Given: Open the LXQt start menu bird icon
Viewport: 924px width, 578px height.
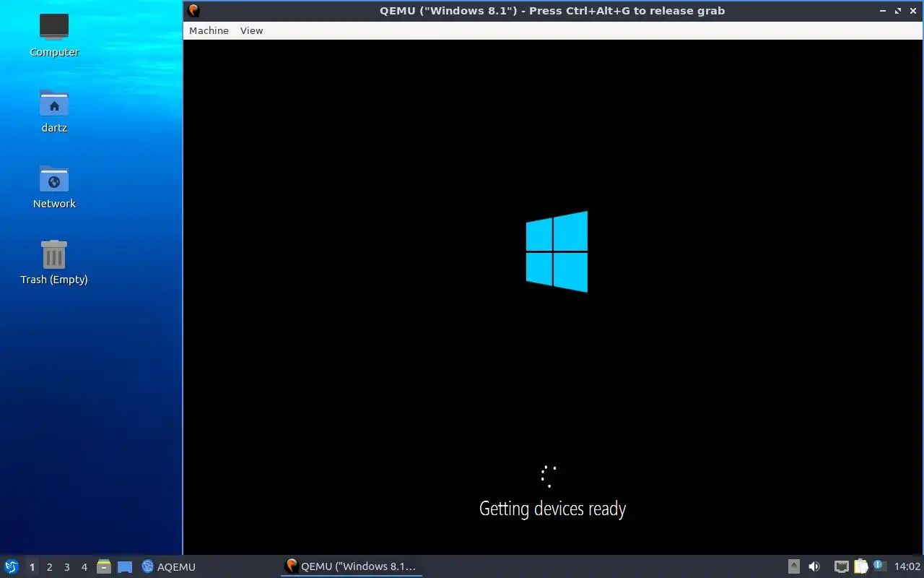Looking at the screenshot, I should click(x=12, y=566).
